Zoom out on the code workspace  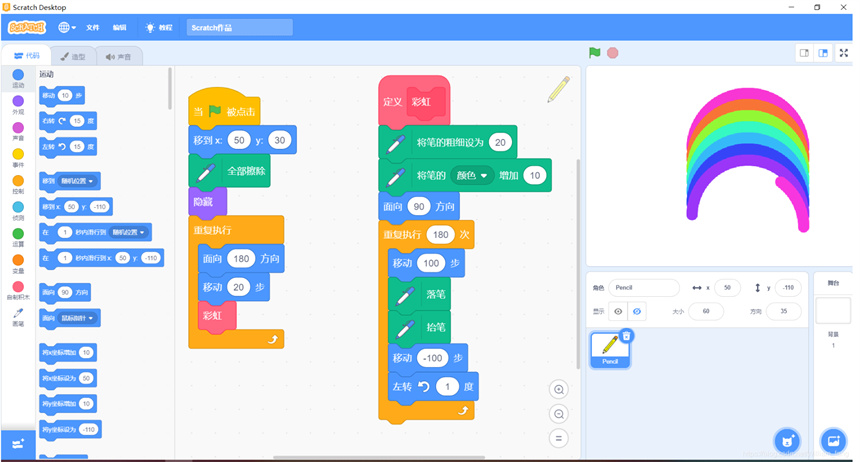[x=559, y=414]
